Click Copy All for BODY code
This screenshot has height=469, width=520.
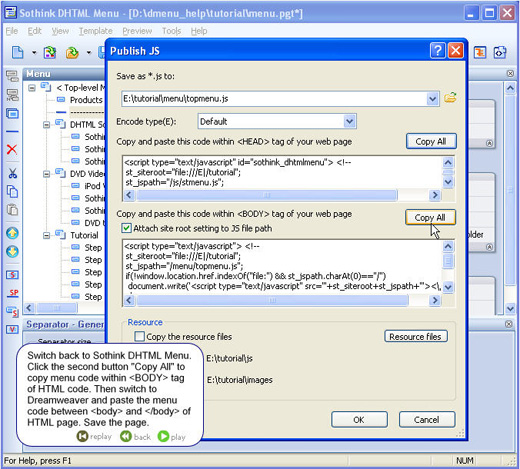pyautogui.click(x=430, y=217)
